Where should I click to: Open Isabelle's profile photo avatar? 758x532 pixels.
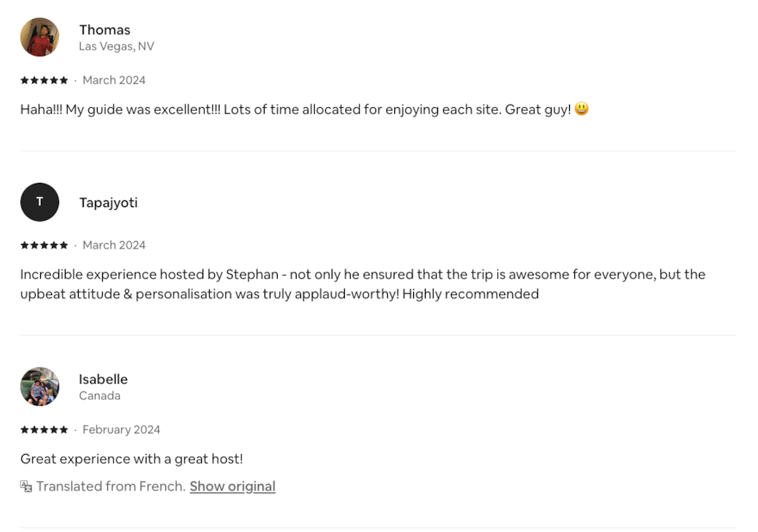(x=39, y=386)
